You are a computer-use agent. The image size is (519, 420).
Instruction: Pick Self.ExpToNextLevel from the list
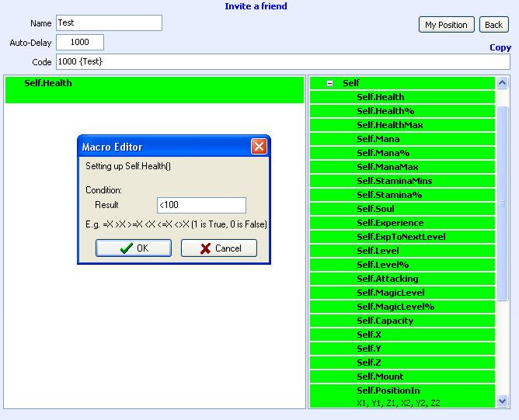(401, 237)
